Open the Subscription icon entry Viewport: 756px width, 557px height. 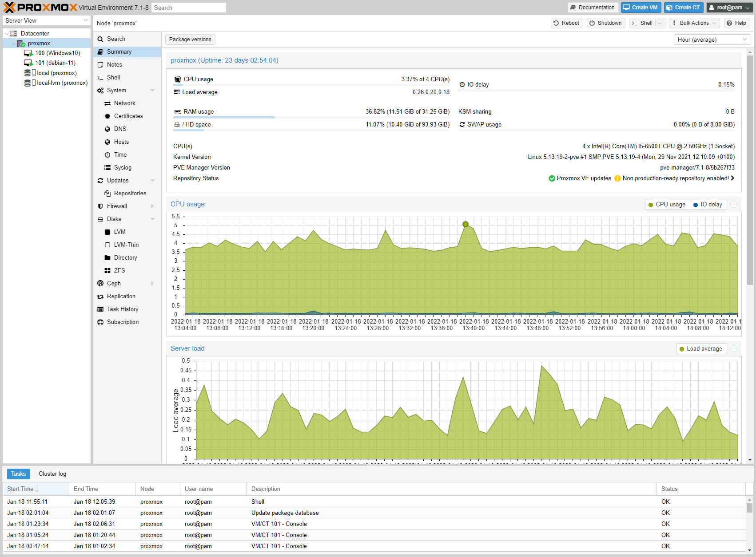100,322
